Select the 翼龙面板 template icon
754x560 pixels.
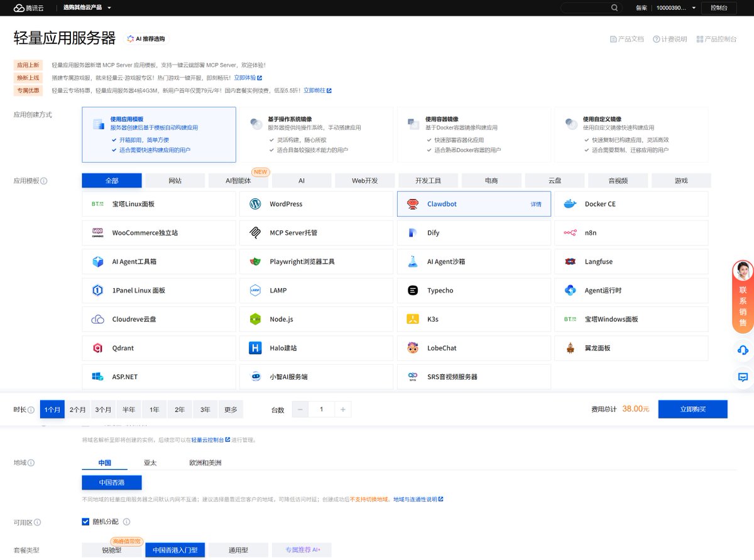click(570, 348)
